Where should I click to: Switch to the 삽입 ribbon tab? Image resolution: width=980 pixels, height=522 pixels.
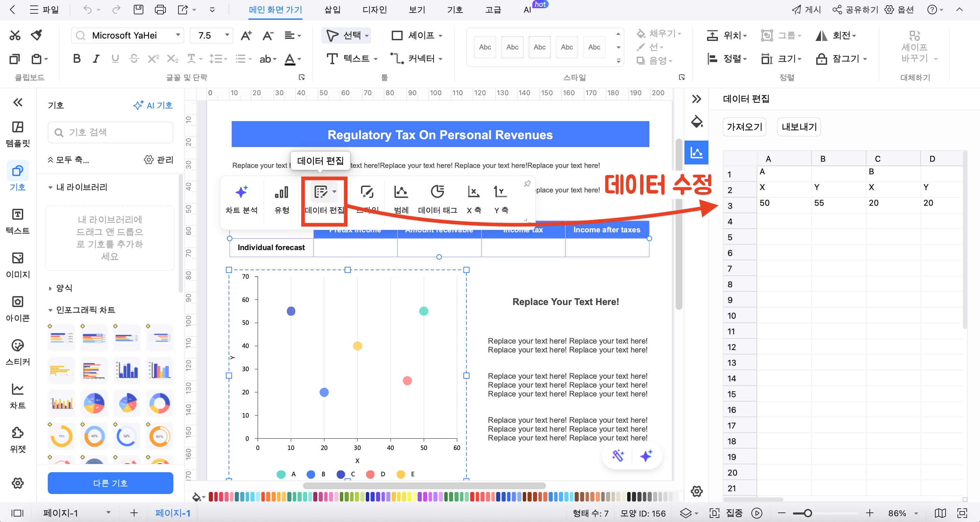[x=332, y=10]
